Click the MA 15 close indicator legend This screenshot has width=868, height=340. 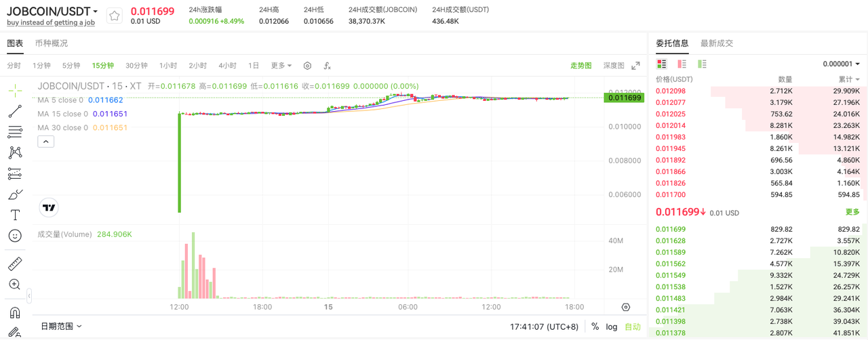tap(82, 114)
